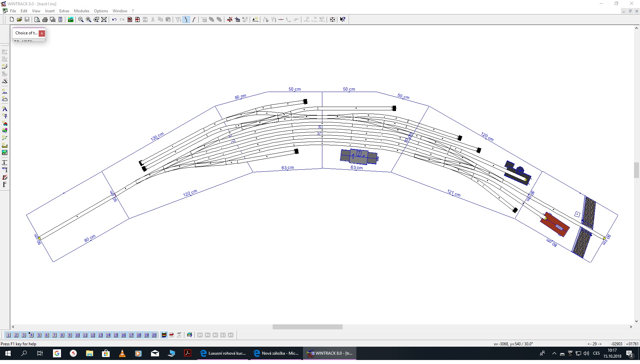Click the insert house/building icon in sidebar
The width and height of the screenshot is (640, 364).
[x=5, y=123]
